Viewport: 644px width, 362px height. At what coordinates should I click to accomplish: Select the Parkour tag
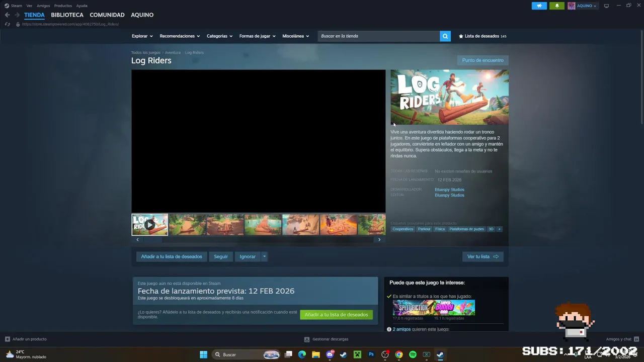pyautogui.click(x=424, y=229)
